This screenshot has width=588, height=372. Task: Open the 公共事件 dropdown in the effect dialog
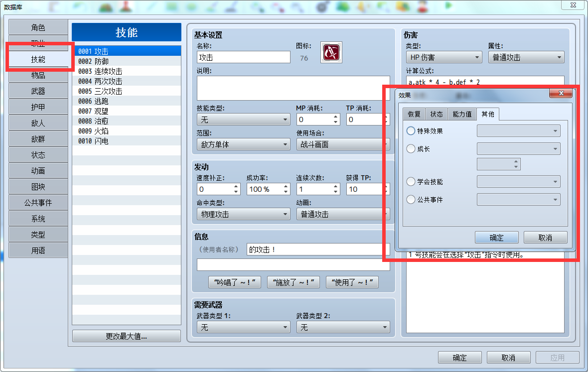pyautogui.click(x=519, y=200)
